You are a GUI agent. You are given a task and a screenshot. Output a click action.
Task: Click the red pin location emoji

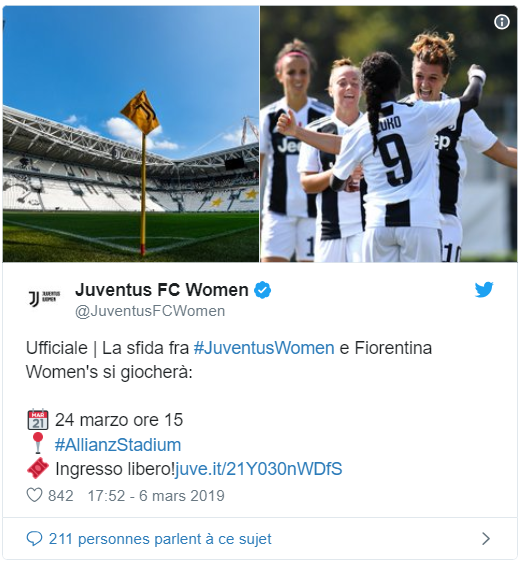click(x=38, y=443)
